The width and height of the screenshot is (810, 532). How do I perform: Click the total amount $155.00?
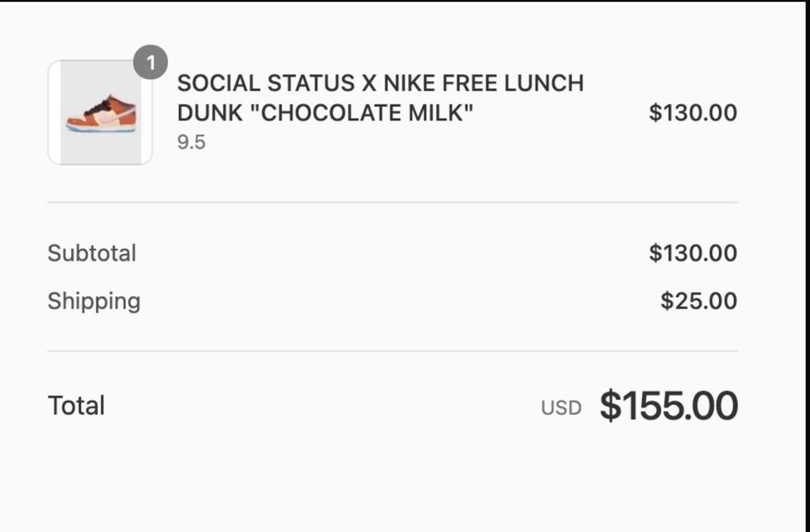coord(669,406)
